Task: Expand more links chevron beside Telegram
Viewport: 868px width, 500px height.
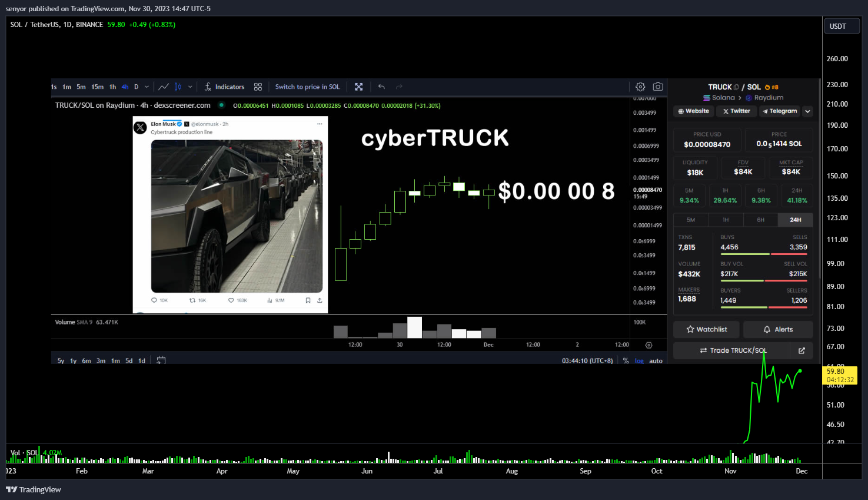Action: coord(808,111)
